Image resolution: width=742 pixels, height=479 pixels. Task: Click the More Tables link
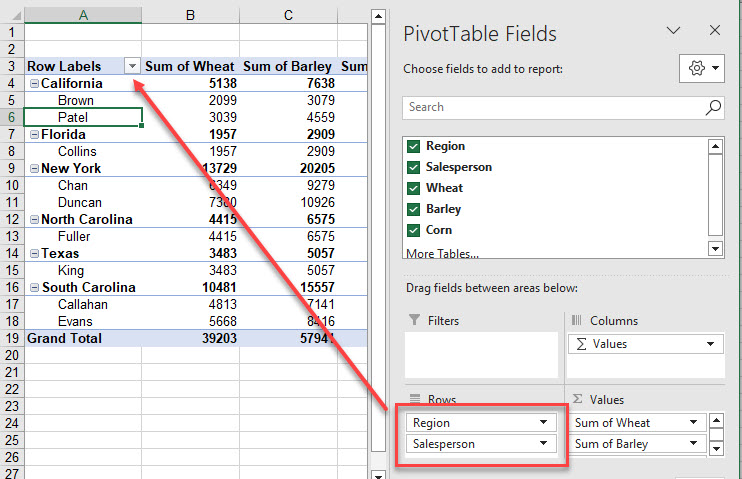point(442,254)
